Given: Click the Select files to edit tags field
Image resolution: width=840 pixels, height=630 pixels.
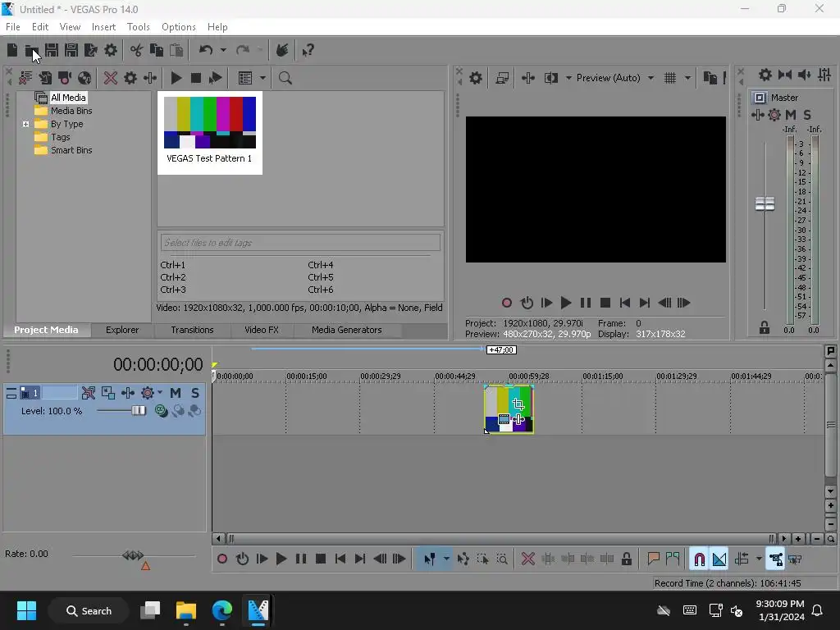Looking at the screenshot, I should [x=300, y=243].
